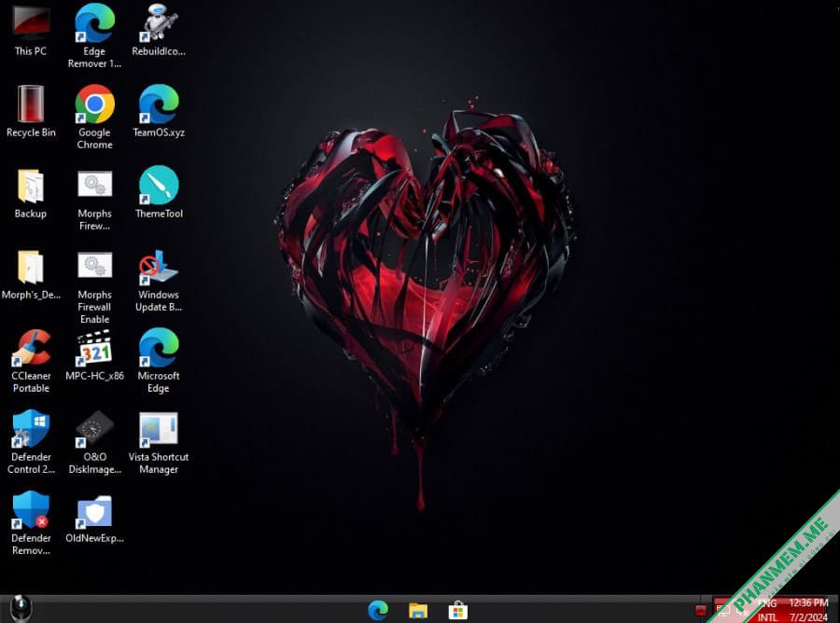This screenshot has width=840, height=623.
Task: Select the Vista Shortcut Manager icon
Action: point(159,442)
